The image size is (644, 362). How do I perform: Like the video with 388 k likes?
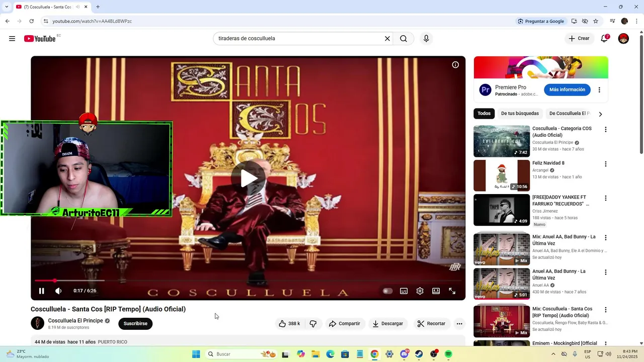coord(289,324)
